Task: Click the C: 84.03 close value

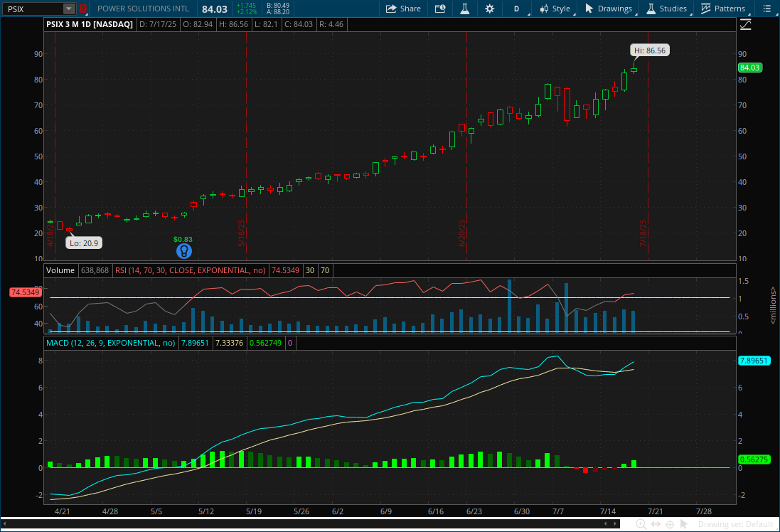Action: pyautogui.click(x=299, y=24)
